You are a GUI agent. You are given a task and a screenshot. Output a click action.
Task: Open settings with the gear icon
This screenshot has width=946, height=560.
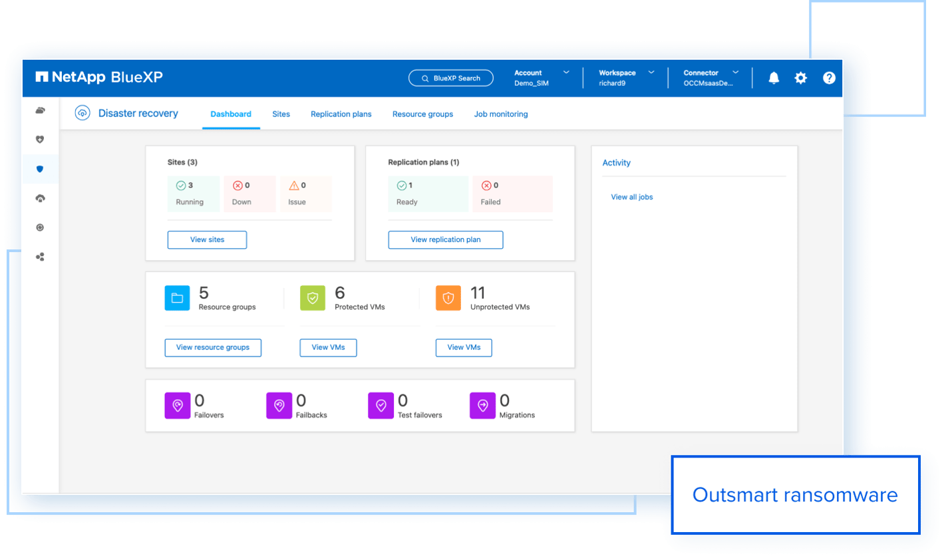click(800, 78)
